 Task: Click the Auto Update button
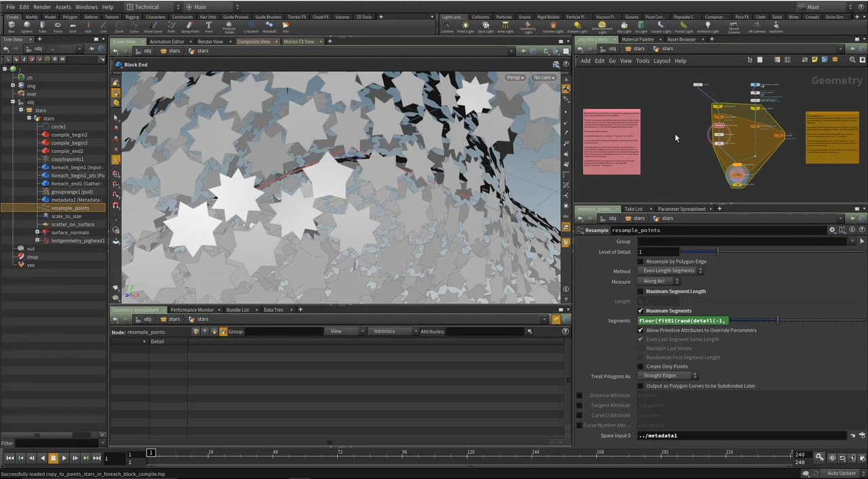tap(841, 474)
